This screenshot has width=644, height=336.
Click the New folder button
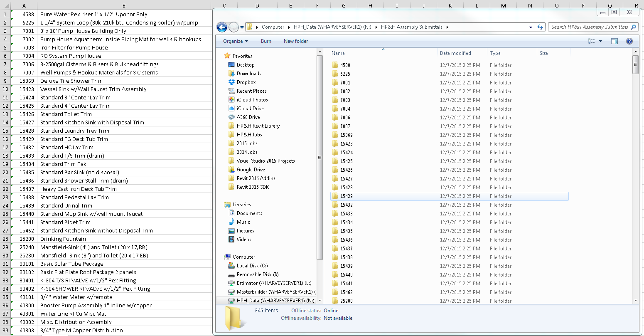pyautogui.click(x=296, y=41)
